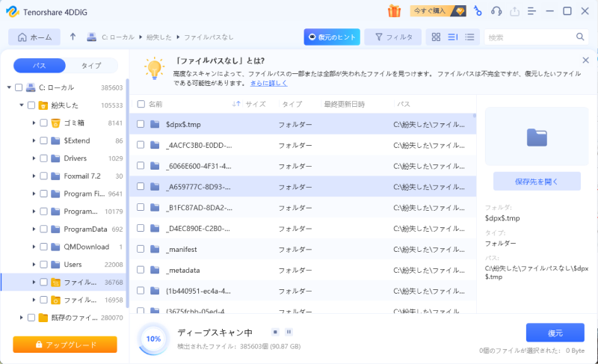Check the $dpx$.tmp row checkbox

(141, 124)
